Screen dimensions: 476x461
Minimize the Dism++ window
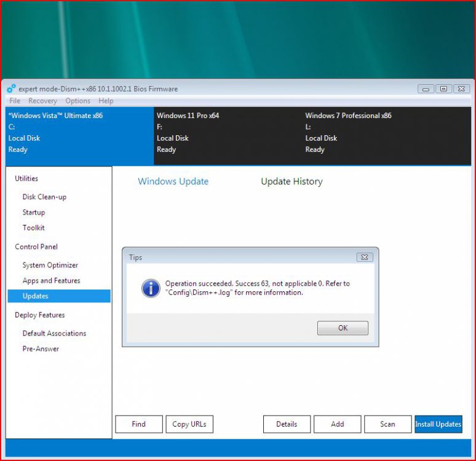coord(426,89)
